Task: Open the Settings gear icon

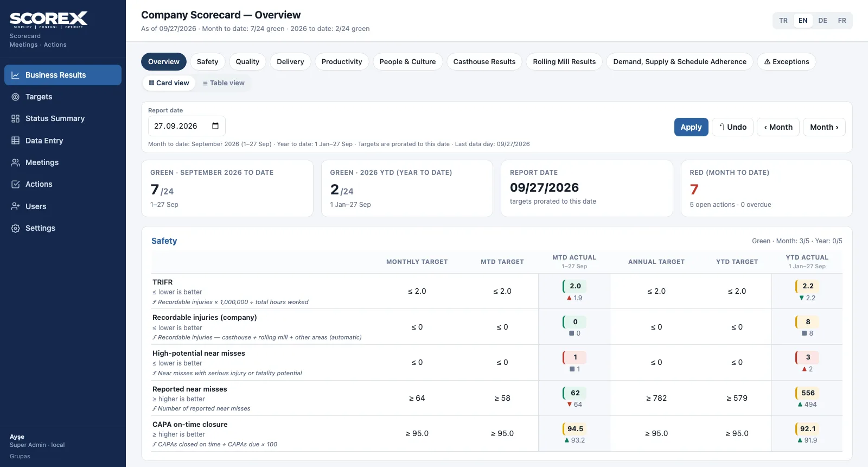Action: [x=16, y=228]
